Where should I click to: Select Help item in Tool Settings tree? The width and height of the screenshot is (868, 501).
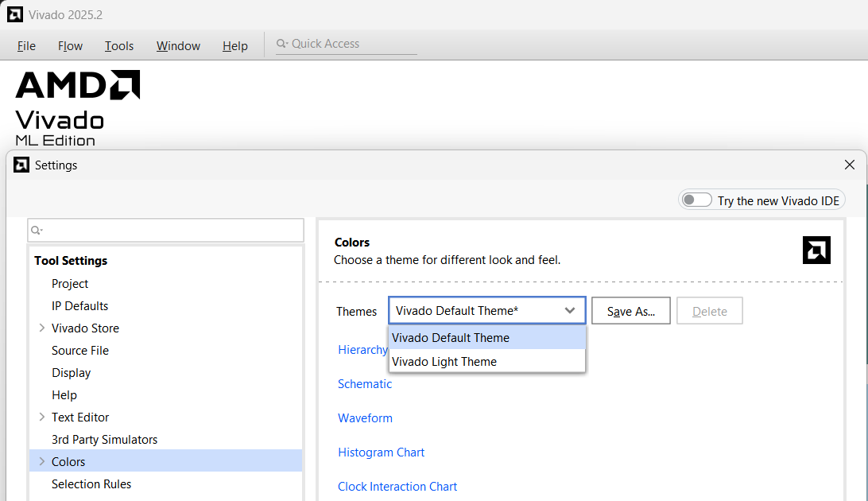[x=64, y=394]
